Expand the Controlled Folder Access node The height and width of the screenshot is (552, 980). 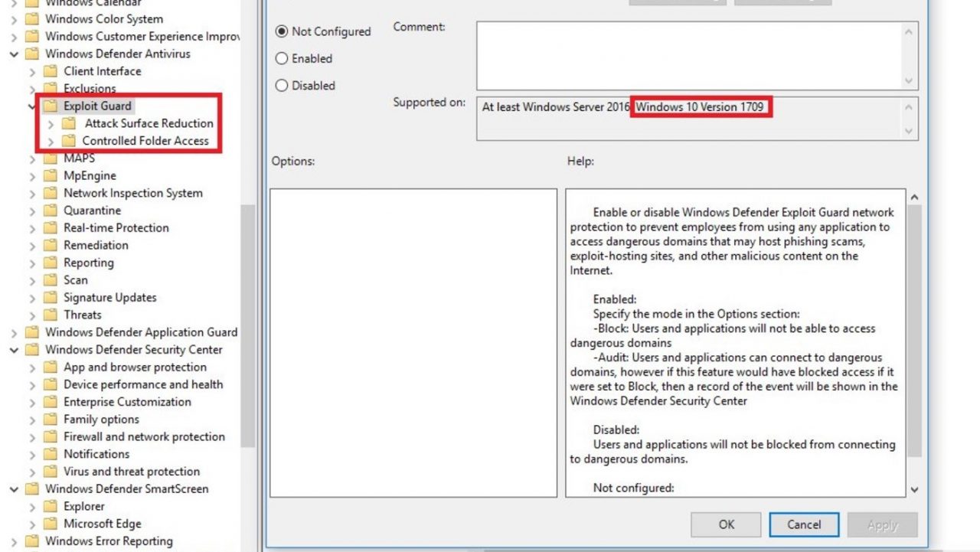coord(51,141)
